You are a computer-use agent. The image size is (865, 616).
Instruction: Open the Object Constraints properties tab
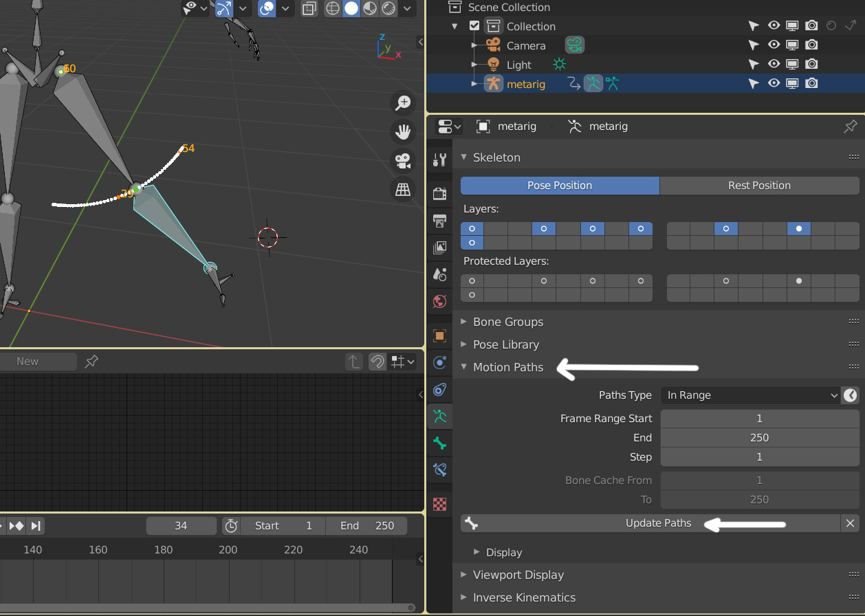pos(440,389)
